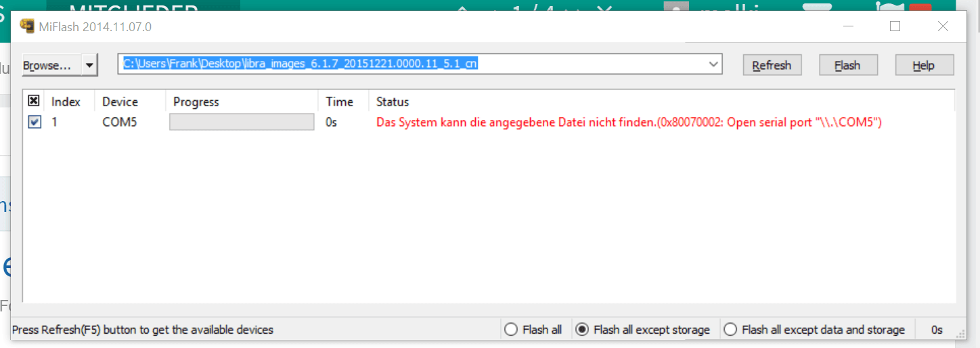Viewport: 980px width, 348px height.
Task: Open the Browse button
Action: click(x=51, y=65)
